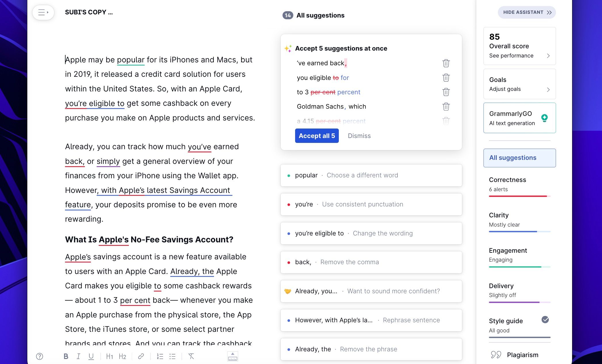The width and height of the screenshot is (602, 364).
Task: Click the hyperlink insert icon
Action: click(141, 356)
